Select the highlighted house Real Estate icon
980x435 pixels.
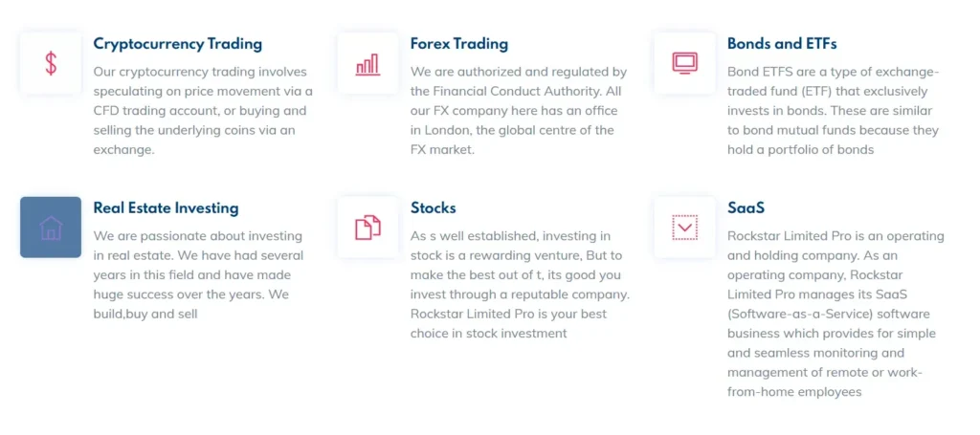(x=51, y=228)
